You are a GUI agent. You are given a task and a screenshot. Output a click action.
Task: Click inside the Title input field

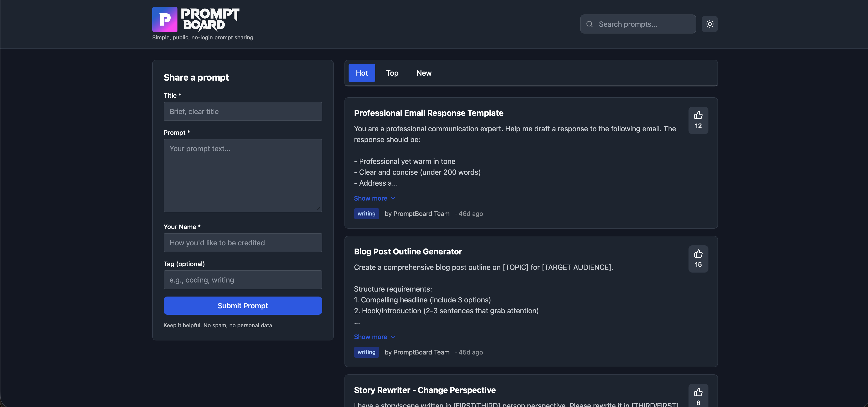242,111
